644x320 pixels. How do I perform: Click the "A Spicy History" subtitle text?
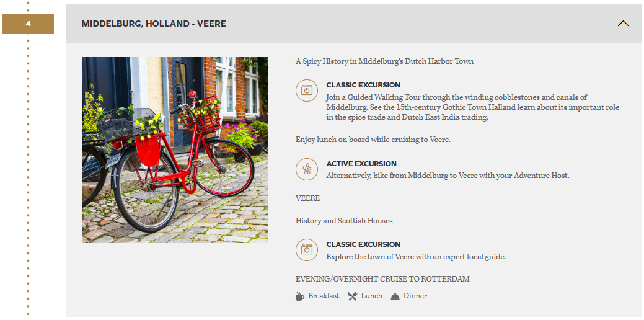tap(384, 61)
